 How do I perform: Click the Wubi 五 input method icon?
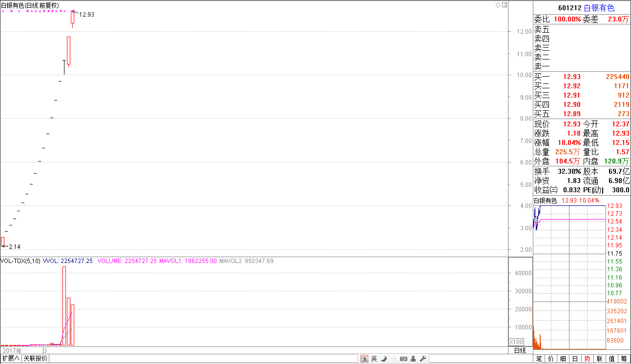click(x=364, y=359)
